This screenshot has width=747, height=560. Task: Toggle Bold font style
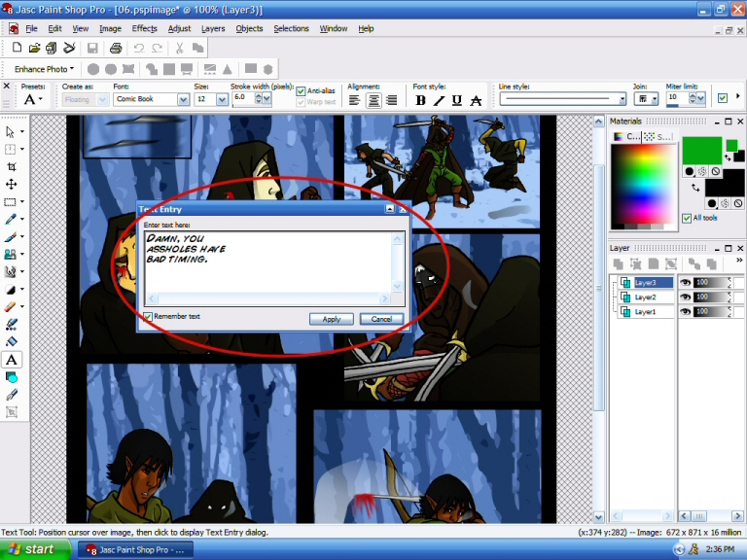tap(420, 100)
